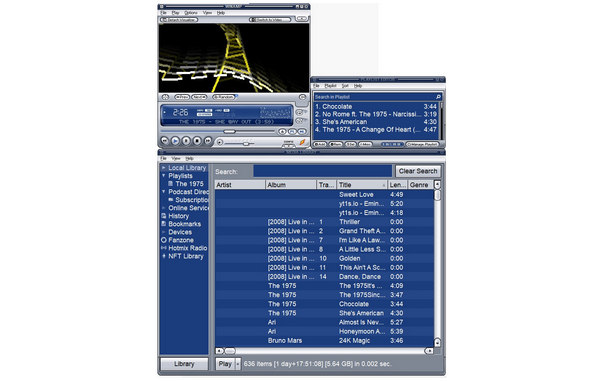Select playlist entry "3. She's American"
600x381 pixels.
point(375,122)
